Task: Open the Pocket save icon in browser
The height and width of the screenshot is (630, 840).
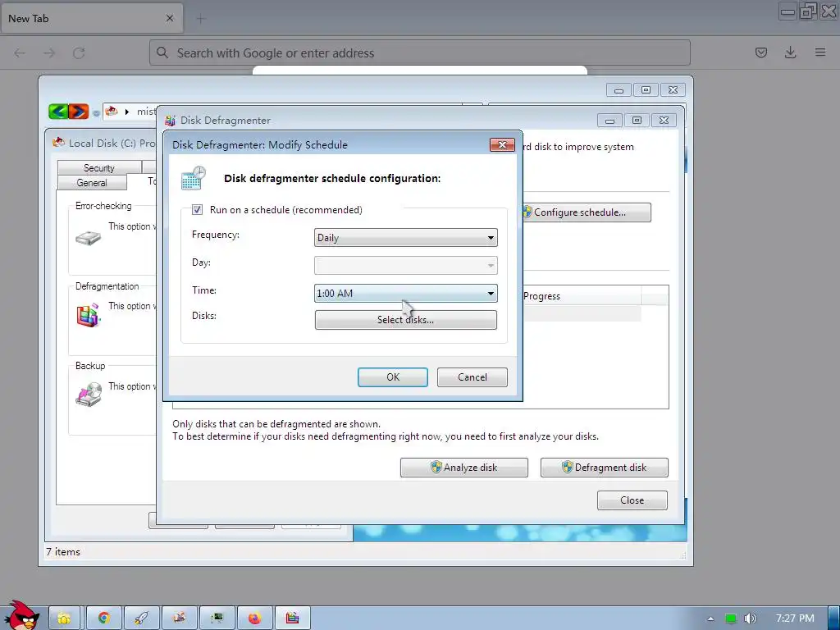Action: click(761, 52)
